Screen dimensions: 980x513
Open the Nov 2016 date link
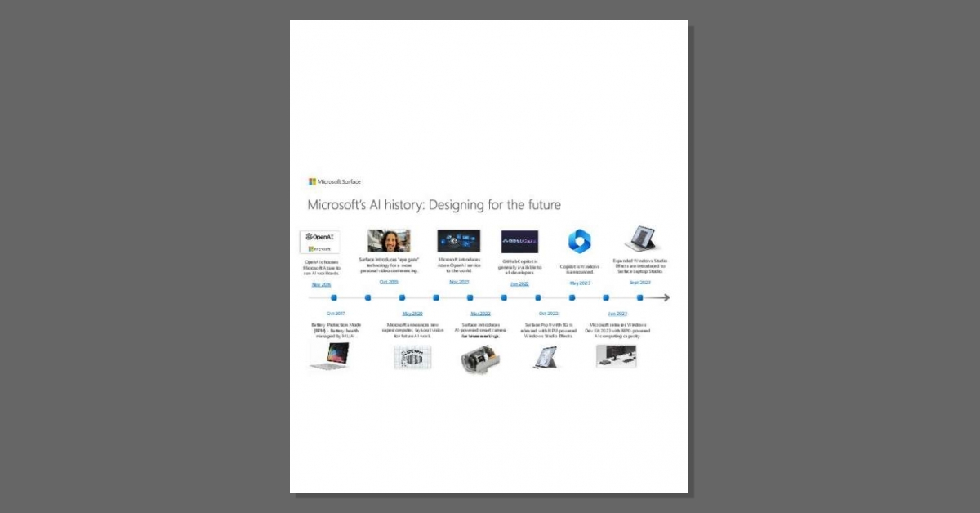coord(322,284)
